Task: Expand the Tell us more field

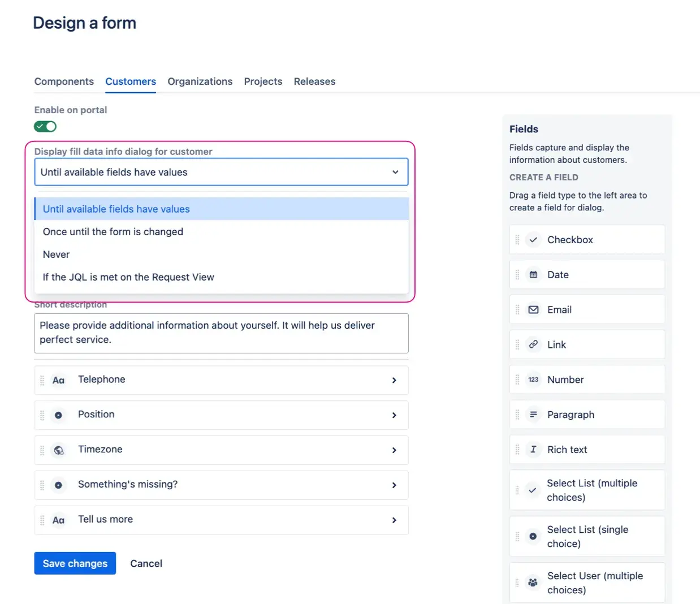Action: tap(394, 520)
